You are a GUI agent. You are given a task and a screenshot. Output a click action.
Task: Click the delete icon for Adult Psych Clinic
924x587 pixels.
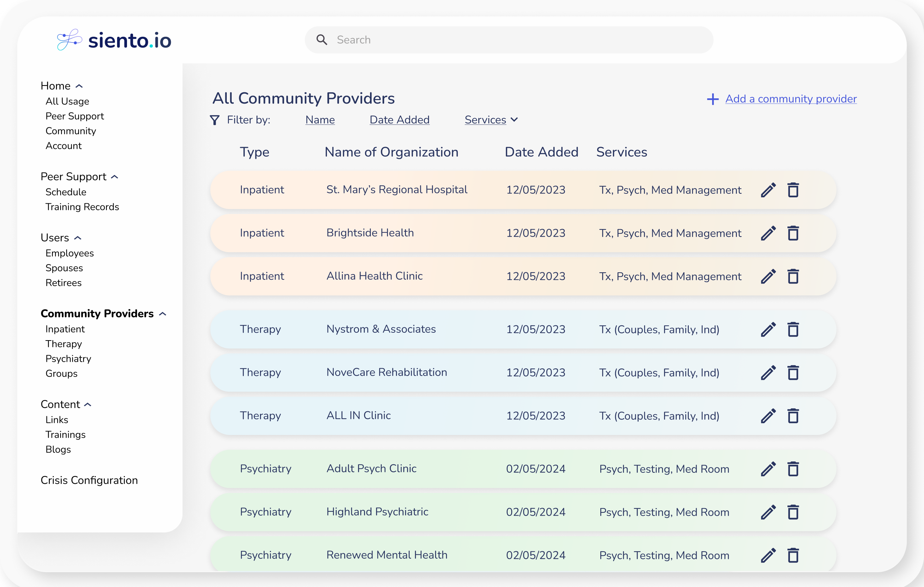tap(793, 469)
